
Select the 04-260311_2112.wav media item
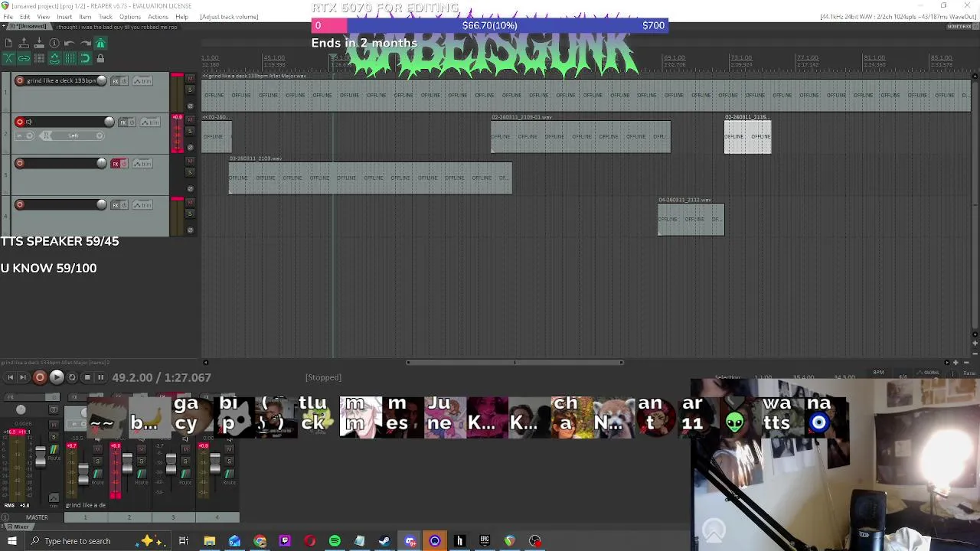tap(691, 220)
